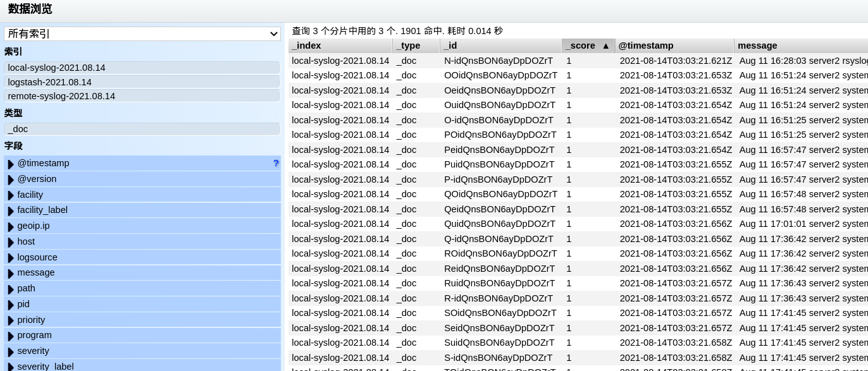Sort by the _type column header
Screen dimensions: 868x371
tap(416, 46)
